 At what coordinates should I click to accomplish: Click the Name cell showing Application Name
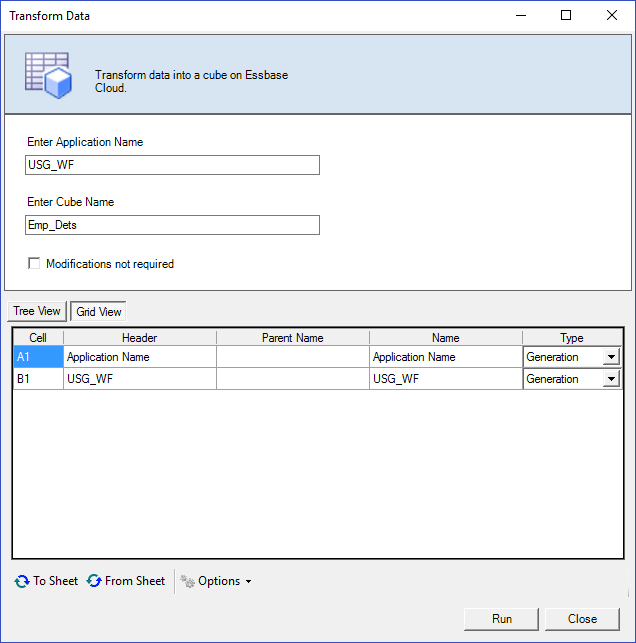445,357
